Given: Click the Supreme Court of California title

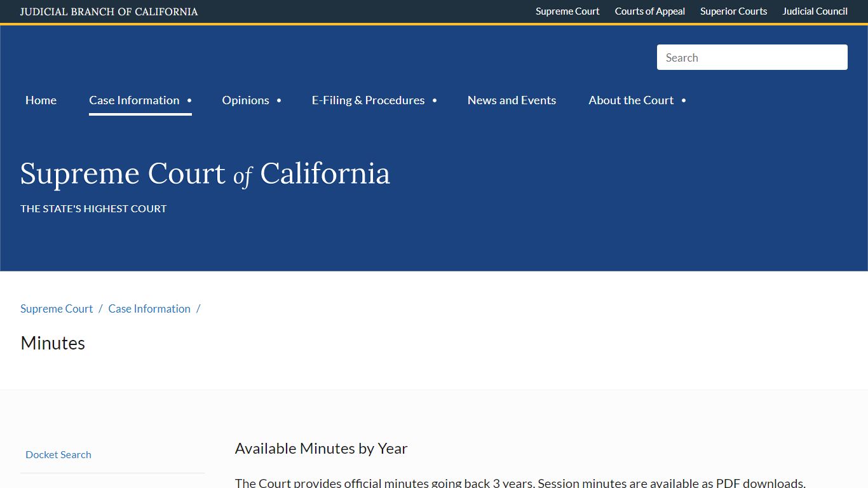Looking at the screenshot, I should point(205,173).
